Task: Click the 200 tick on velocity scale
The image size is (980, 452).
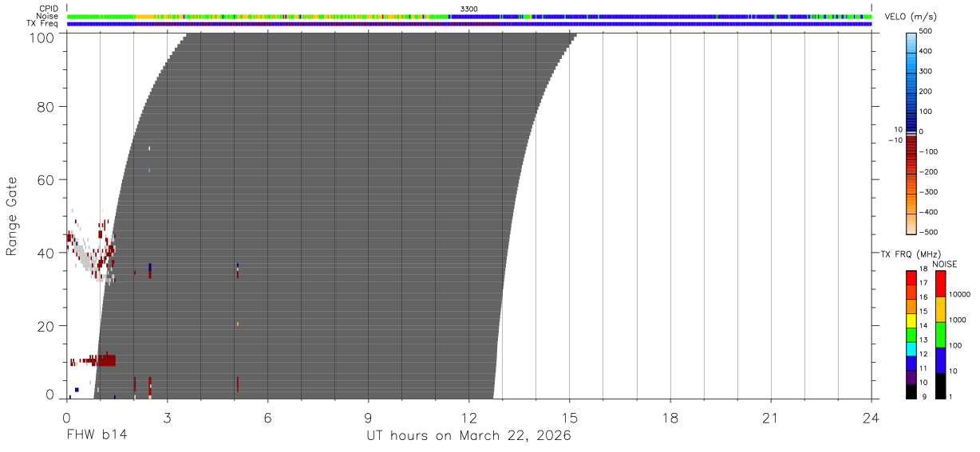Action: click(x=927, y=92)
